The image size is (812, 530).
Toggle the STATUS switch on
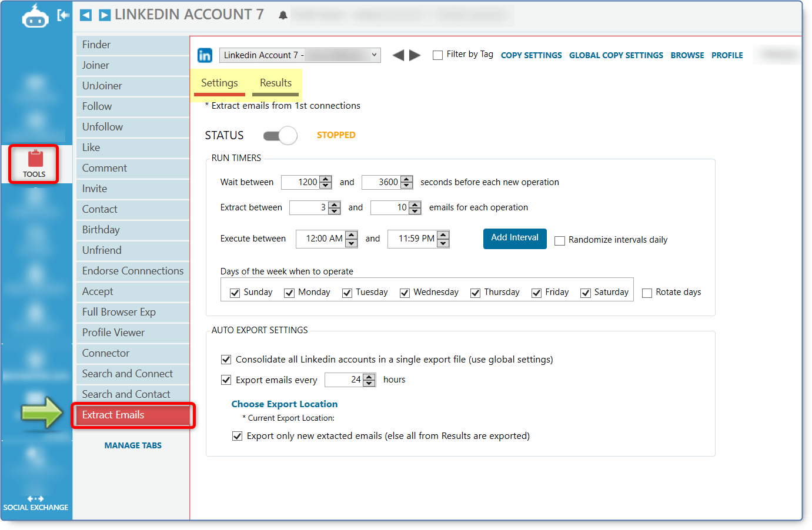tap(280, 136)
